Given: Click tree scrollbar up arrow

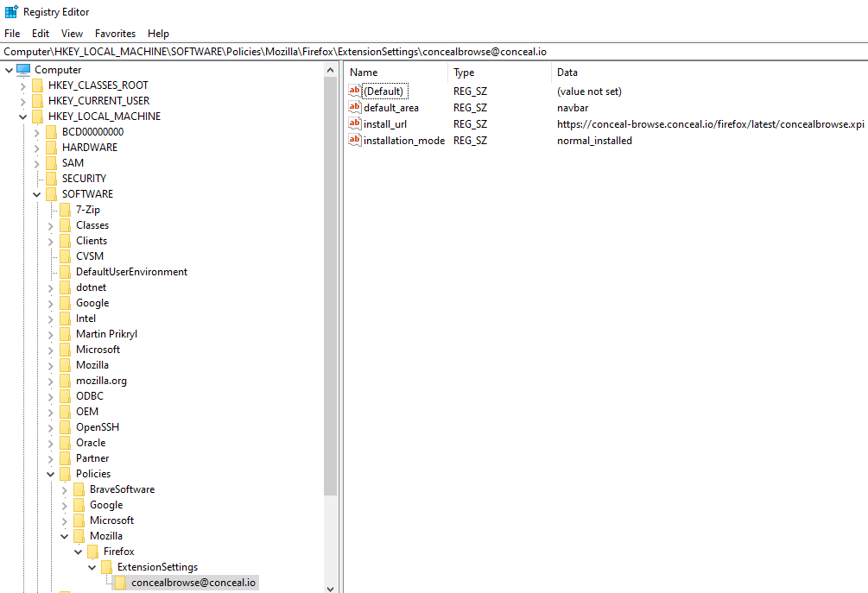Looking at the screenshot, I should (331, 70).
